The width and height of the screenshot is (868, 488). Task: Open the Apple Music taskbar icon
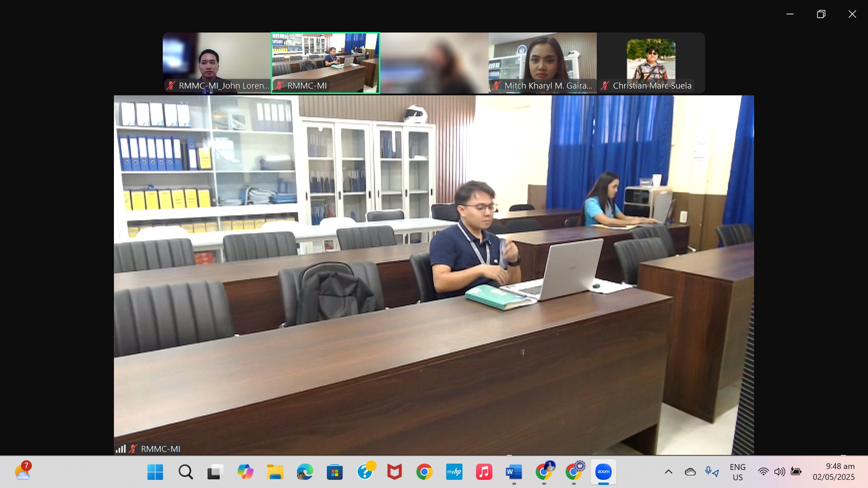pyautogui.click(x=484, y=472)
